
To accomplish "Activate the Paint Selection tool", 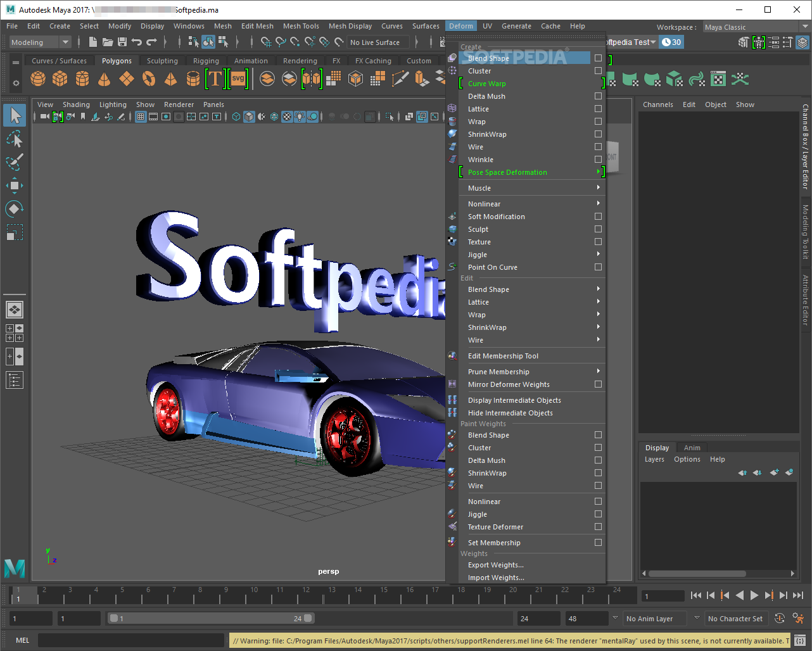I will pos(15,161).
